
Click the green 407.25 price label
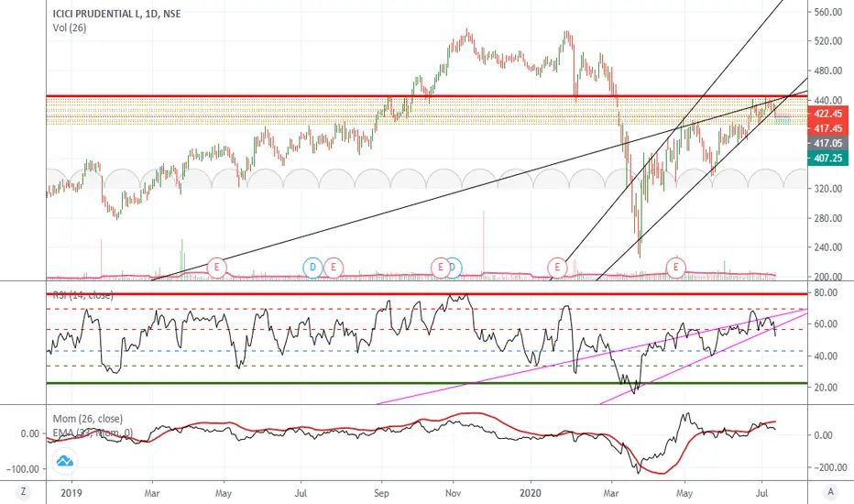[828, 158]
